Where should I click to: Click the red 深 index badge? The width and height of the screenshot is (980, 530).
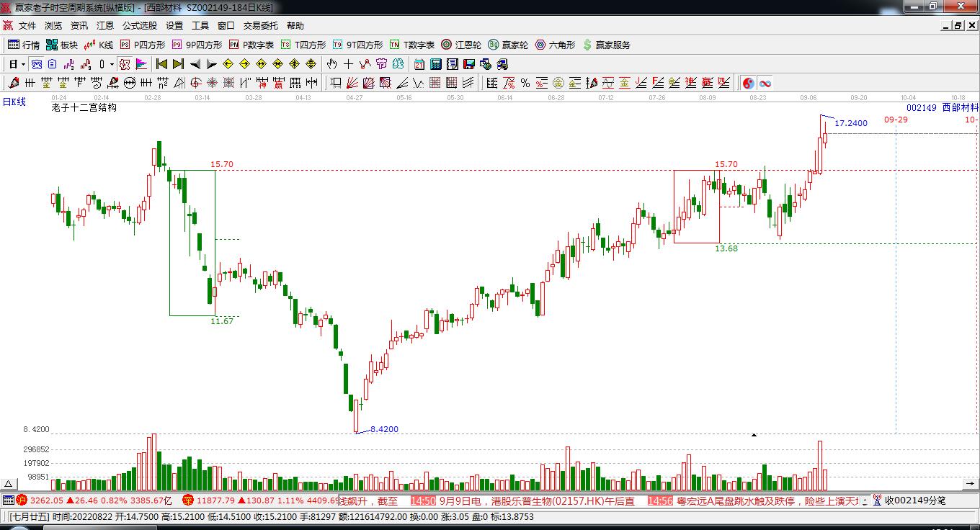[188, 500]
